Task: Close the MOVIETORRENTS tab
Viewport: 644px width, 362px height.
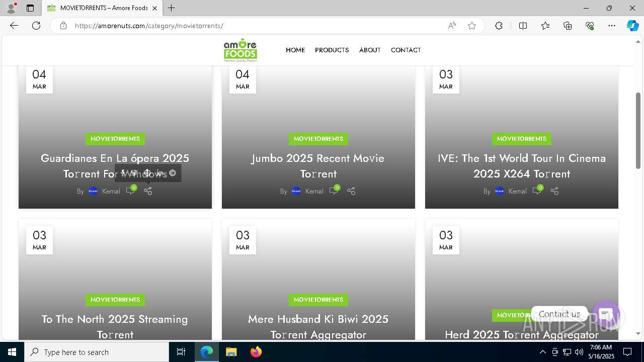Action: [x=154, y=8]
